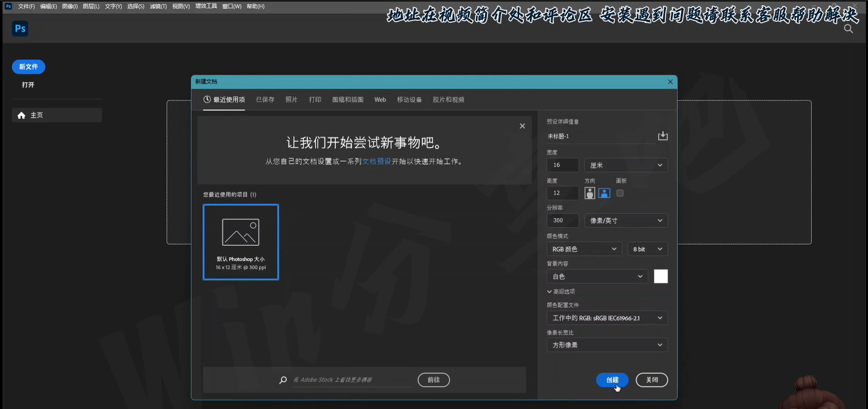Open the 视图(V) menu

181,6
